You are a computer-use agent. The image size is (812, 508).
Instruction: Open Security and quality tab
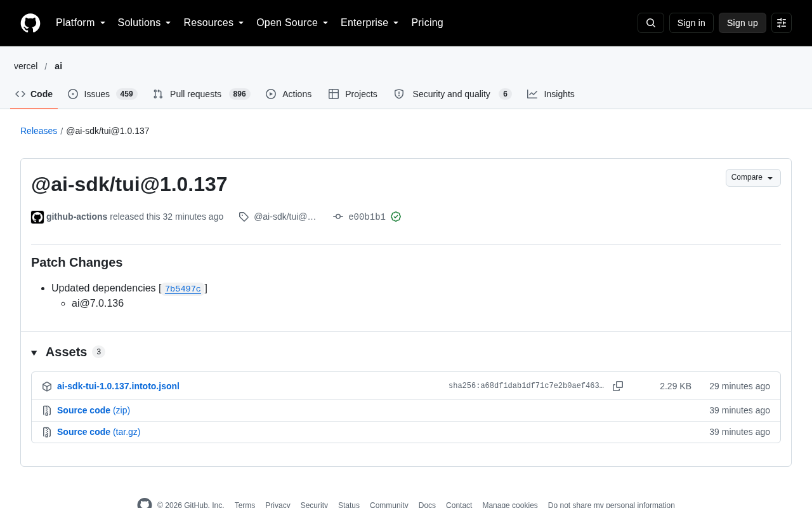(452, 94)
